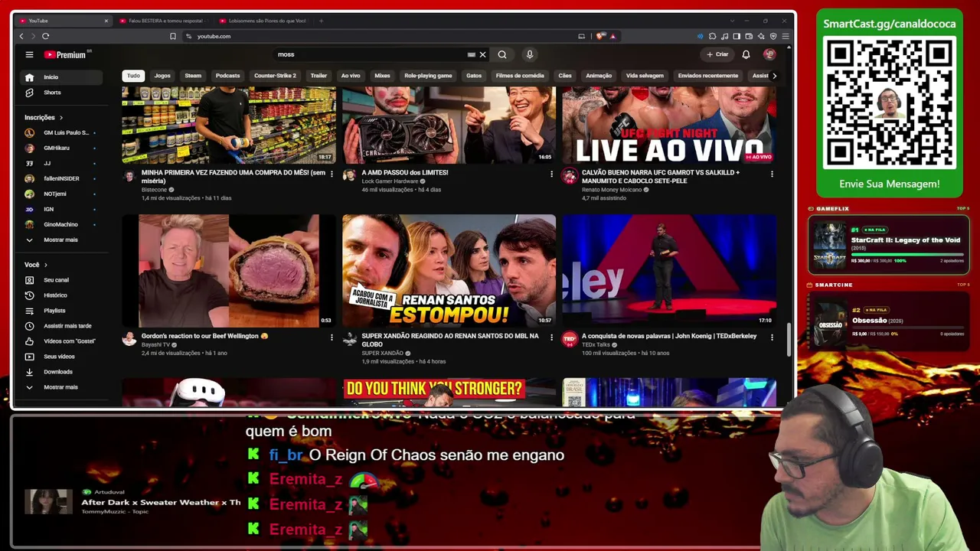Viewport: 980px width, 551px height.
Task: Open the TEDx Talks channel link
Action: pyautogui.click(x=596, y=344)
